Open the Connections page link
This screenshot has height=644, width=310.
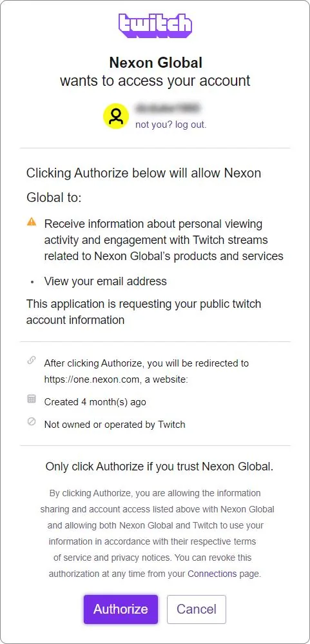(212, 574)
